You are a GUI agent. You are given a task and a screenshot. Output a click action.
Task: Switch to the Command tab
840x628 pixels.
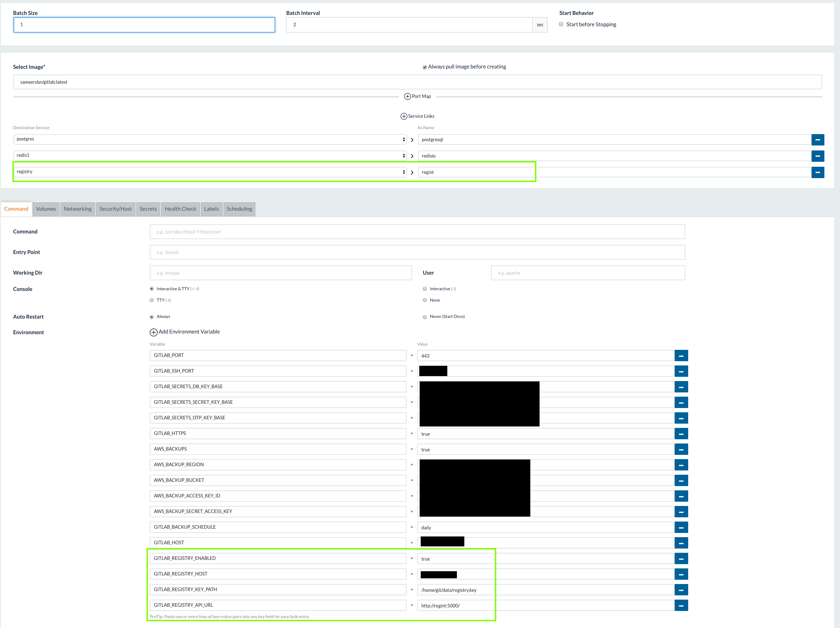[16, 209]
